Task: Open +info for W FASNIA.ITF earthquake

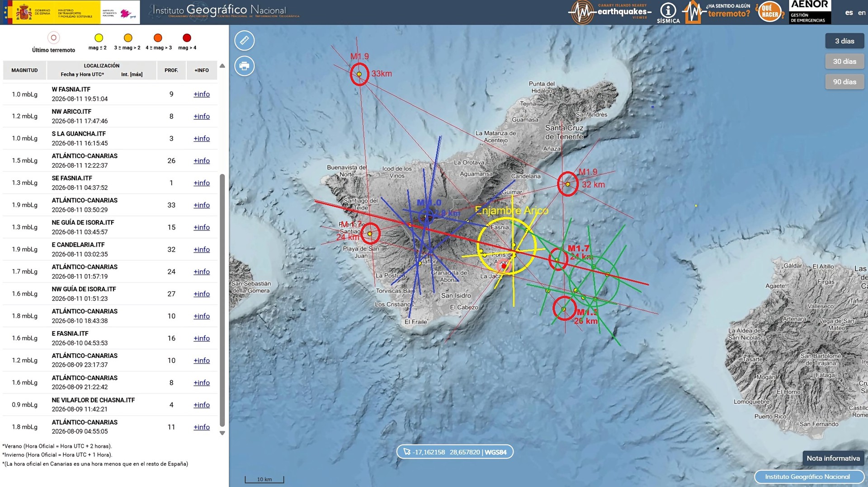Action: [202, 94]
